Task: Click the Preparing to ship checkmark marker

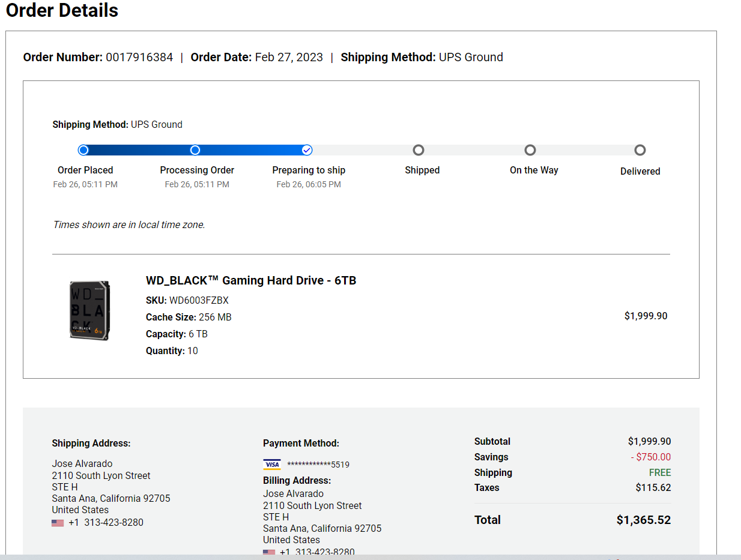Action: (x=307, y=150)
